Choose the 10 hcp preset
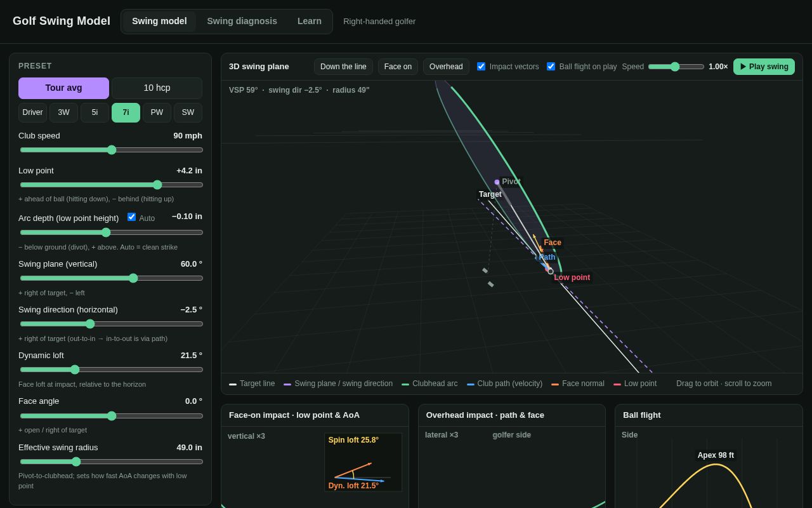This screenshot has height=508, width=812. (157, 88)
